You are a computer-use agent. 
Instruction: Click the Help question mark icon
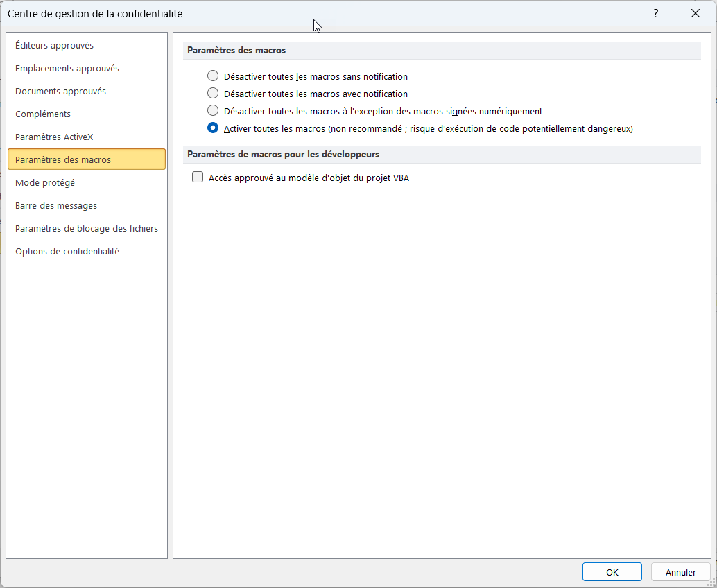(x=655, y=13)
